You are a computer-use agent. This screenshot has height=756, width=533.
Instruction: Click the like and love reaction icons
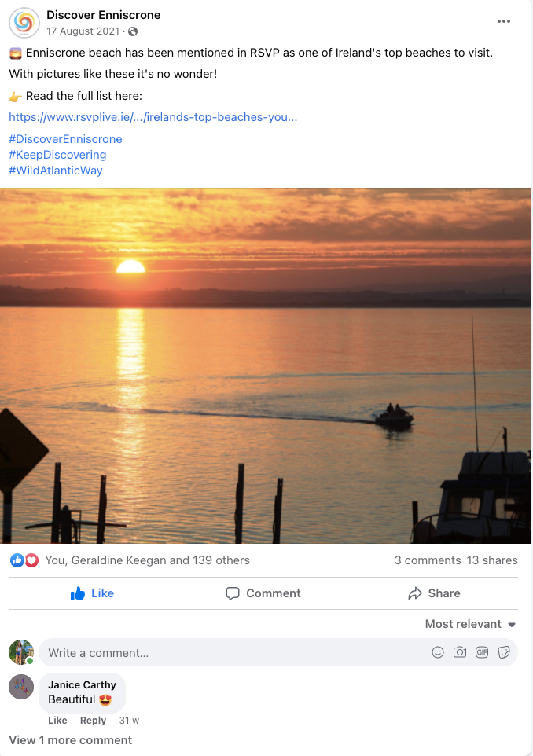[24, 560]
